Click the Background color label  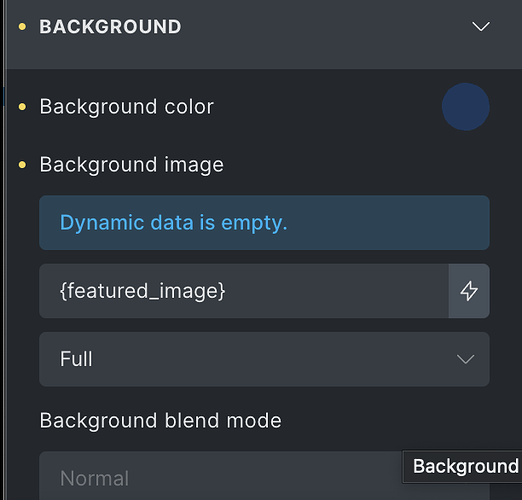point(127,107)
